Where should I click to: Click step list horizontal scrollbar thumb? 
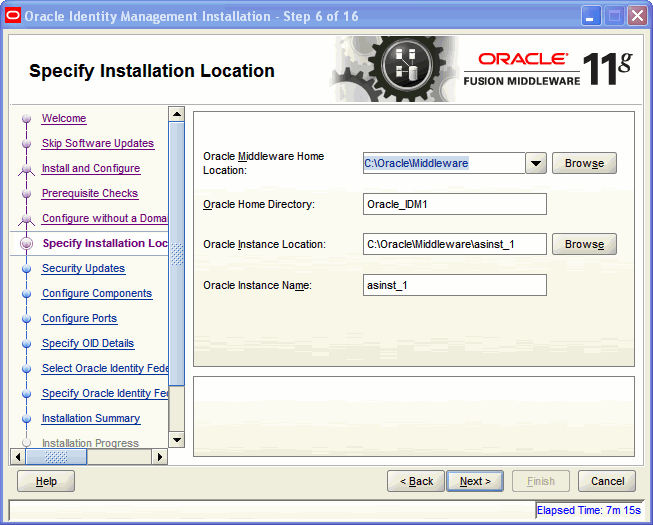(56, 457)
